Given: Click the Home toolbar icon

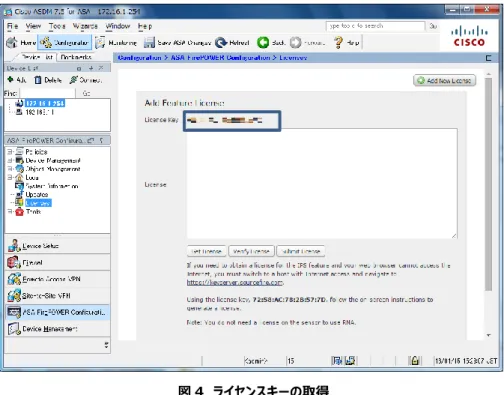Looking at the screenshot, I should coord(12,42).
